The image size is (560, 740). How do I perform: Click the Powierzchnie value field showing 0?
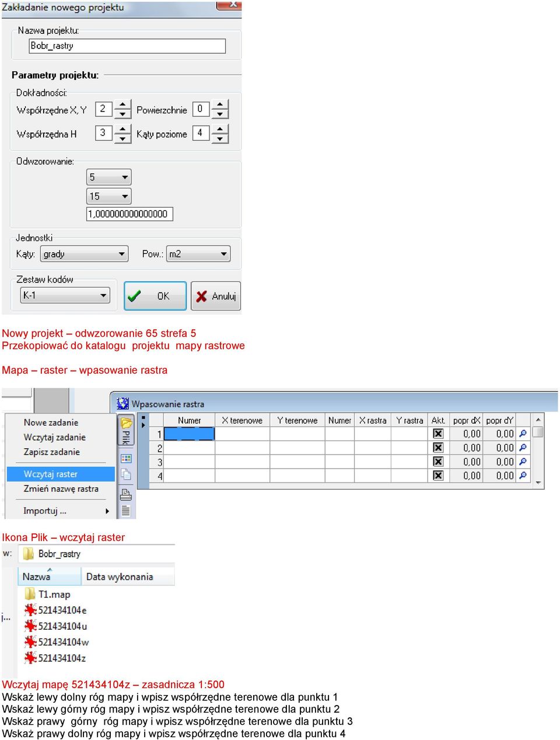pos(201,109)
